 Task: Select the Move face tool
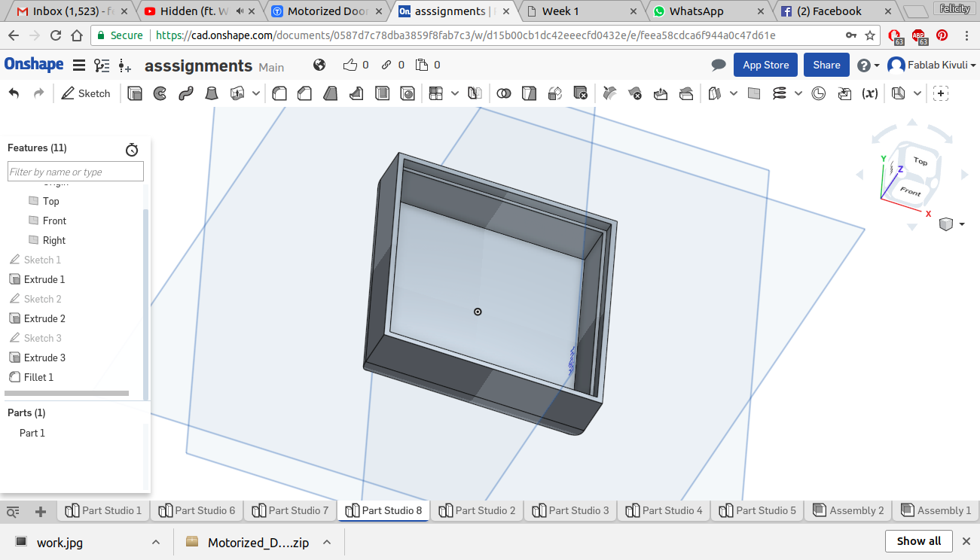click(x=661, y=93)
